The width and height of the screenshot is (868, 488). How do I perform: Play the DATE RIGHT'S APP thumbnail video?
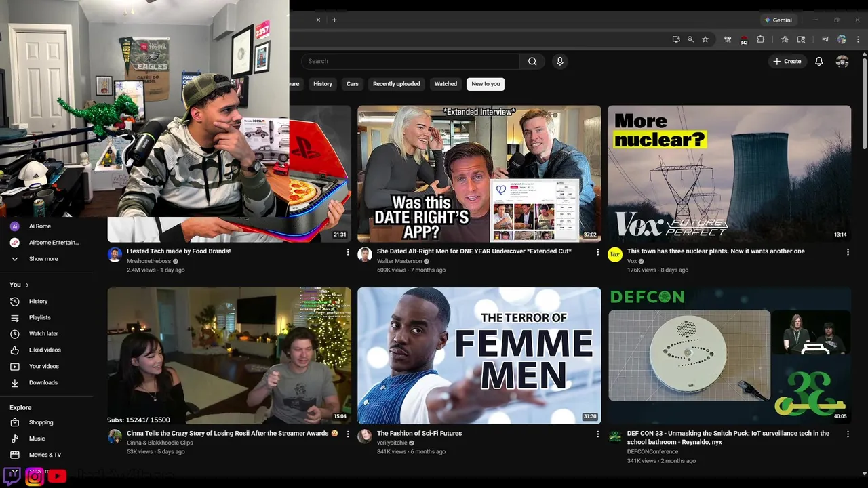479,174
